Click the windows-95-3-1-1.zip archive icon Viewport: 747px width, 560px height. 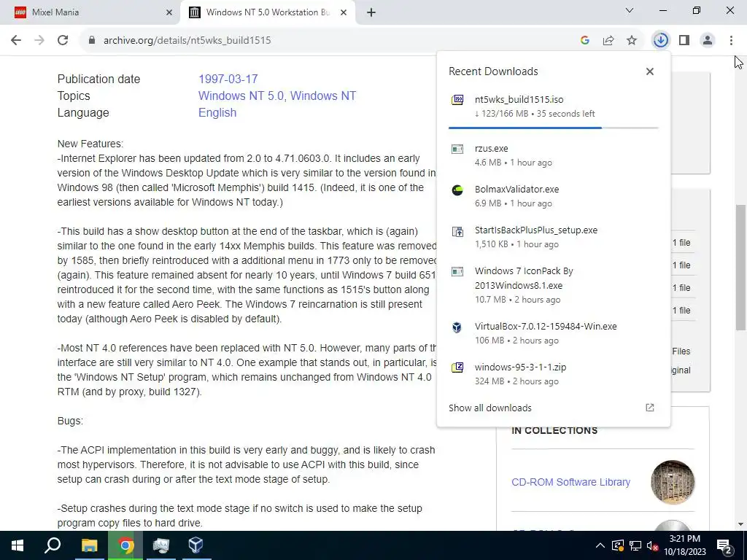click(457, 367)
